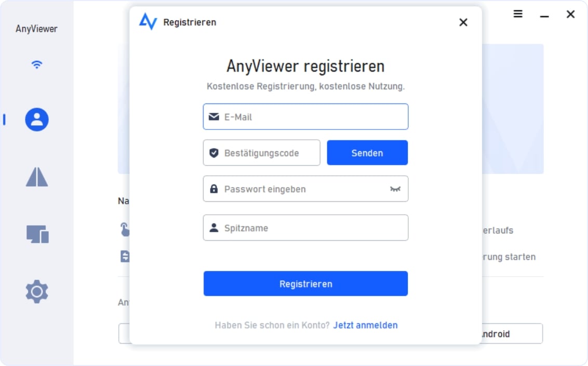The width and height of the screenshot is (588, 366).
Task: Click the shield icon beside Bestätigungscode
Action: [213, 153]
